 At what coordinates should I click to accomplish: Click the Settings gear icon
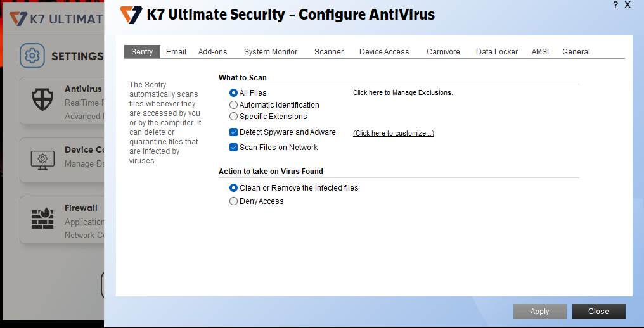click(x=32, y=56)
